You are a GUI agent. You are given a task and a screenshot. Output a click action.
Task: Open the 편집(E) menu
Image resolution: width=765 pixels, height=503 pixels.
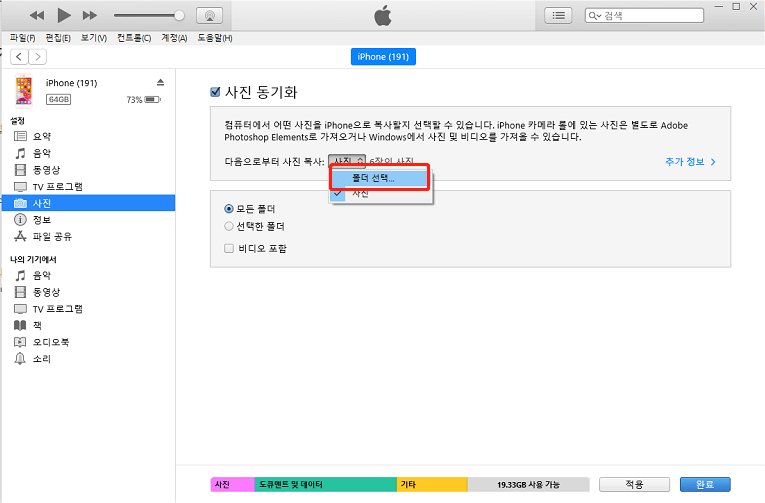click(58, 38)
